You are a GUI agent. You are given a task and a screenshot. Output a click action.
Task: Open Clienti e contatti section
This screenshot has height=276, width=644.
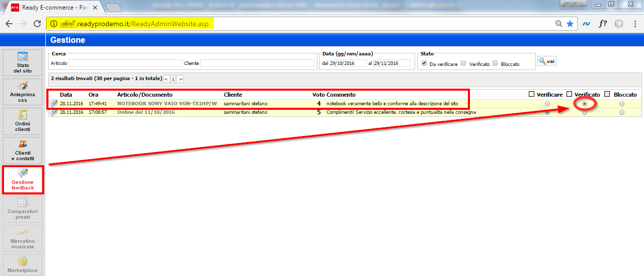(x=23, y=150)
